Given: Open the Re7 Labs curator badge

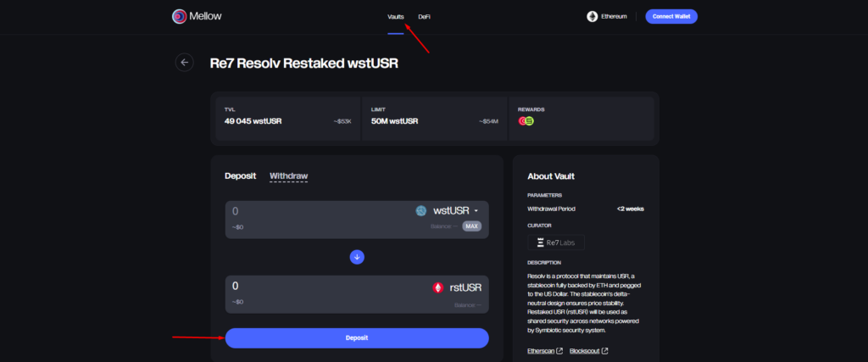Looking at the screenshot, I should coord(556,242).
